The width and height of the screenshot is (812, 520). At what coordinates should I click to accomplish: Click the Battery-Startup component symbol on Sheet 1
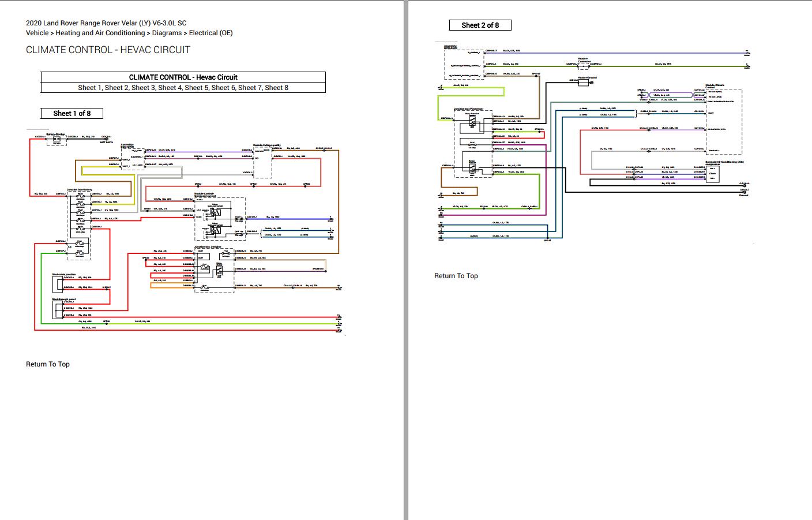click(56, 139)
